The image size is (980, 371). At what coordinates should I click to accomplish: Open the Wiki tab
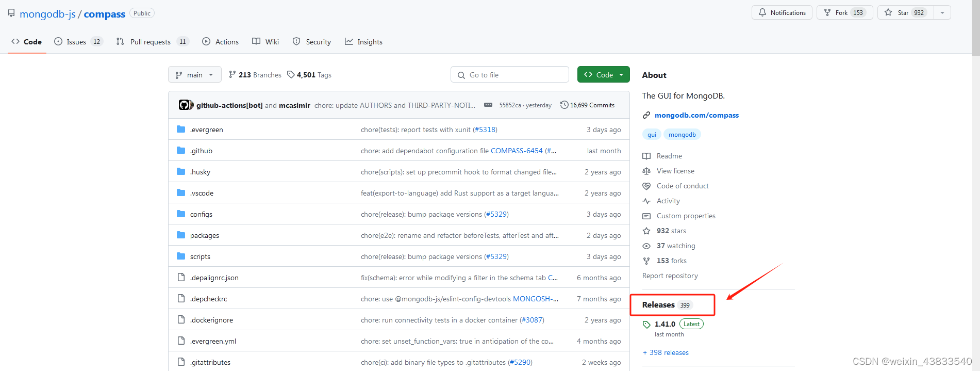(x=265, y=42)
